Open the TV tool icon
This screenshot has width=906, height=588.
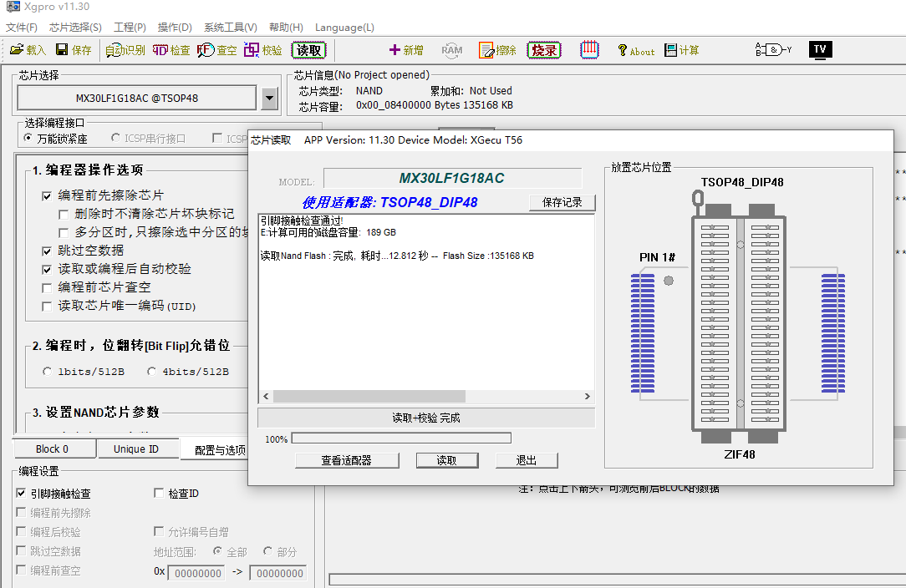(x=820, y=49)
